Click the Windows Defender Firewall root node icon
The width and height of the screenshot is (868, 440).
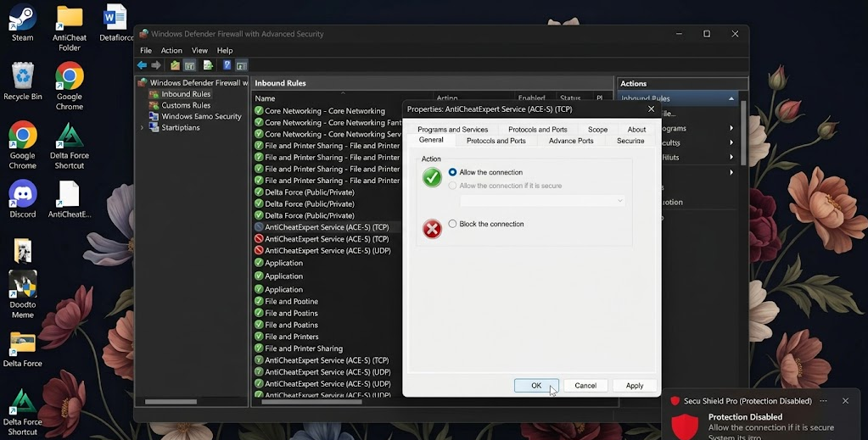coord(143,82)
